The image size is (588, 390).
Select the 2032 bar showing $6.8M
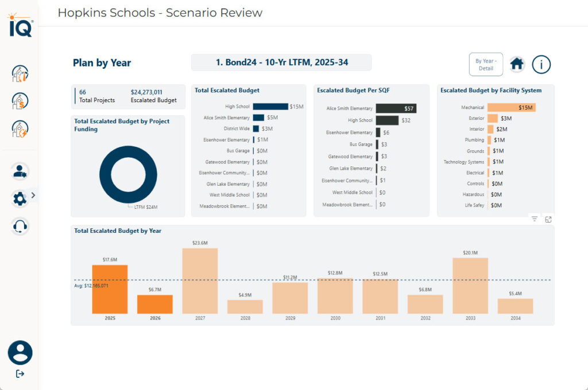tap(425, 304)
